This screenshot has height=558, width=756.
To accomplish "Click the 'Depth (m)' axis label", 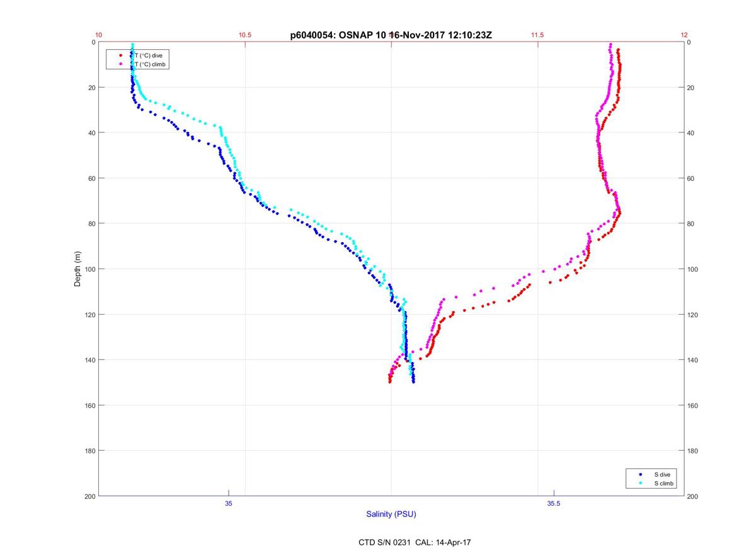I will 78,269.
